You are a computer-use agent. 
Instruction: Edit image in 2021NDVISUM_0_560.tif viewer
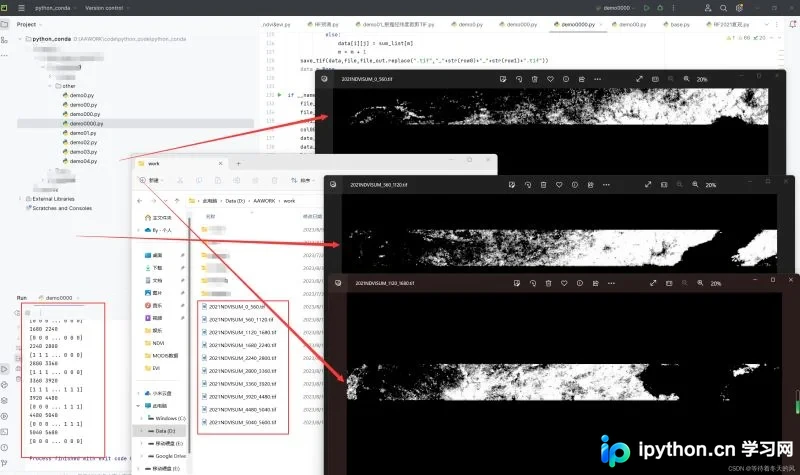pyautogui.click(x=503, y=79)
